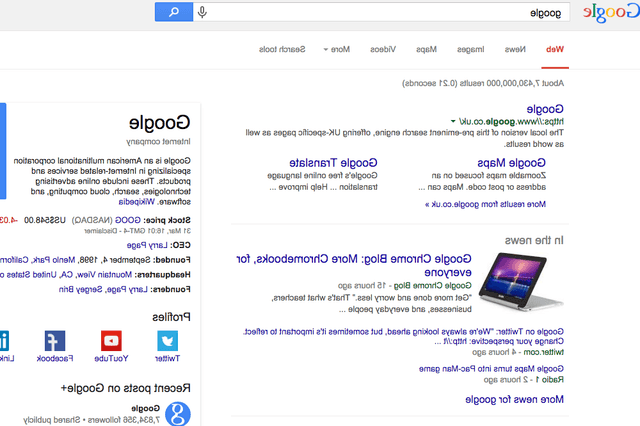Click the About 7,430,000,000 results text
640x426 pixels.
(483, 83)
